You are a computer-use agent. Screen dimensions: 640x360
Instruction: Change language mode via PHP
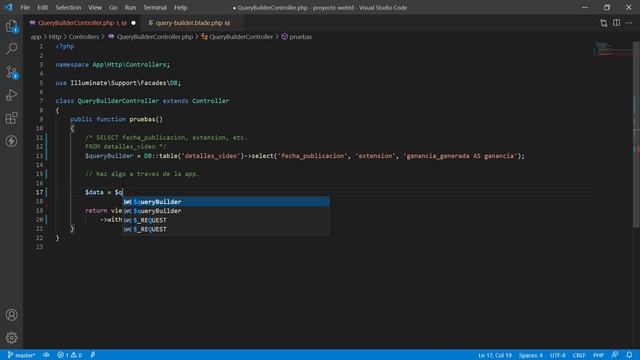[598, 355]
